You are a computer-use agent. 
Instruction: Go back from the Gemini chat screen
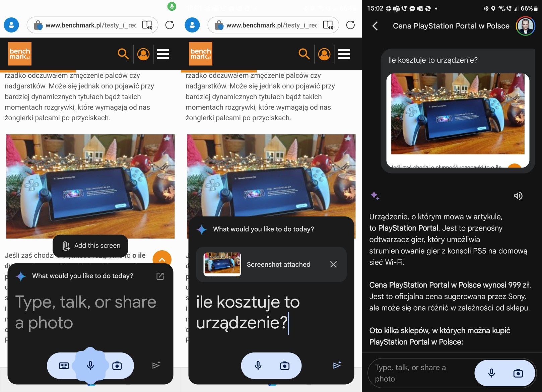(x=375, y=26)
